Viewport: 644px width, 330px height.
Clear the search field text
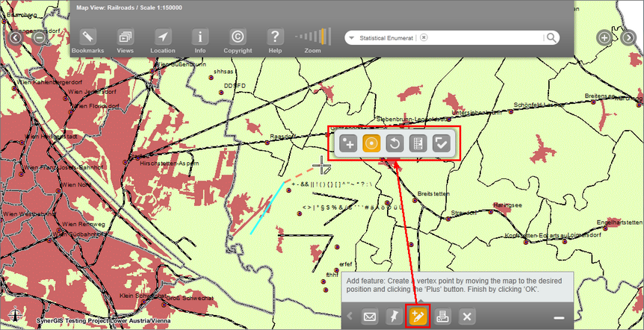[423, 37]
